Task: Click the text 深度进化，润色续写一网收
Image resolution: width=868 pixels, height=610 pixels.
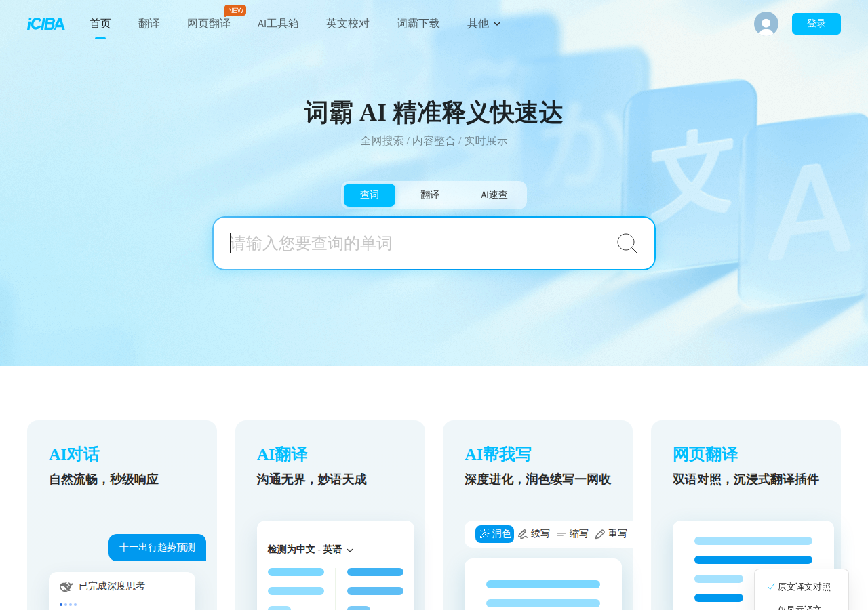Action: click(x=538, y=480)
